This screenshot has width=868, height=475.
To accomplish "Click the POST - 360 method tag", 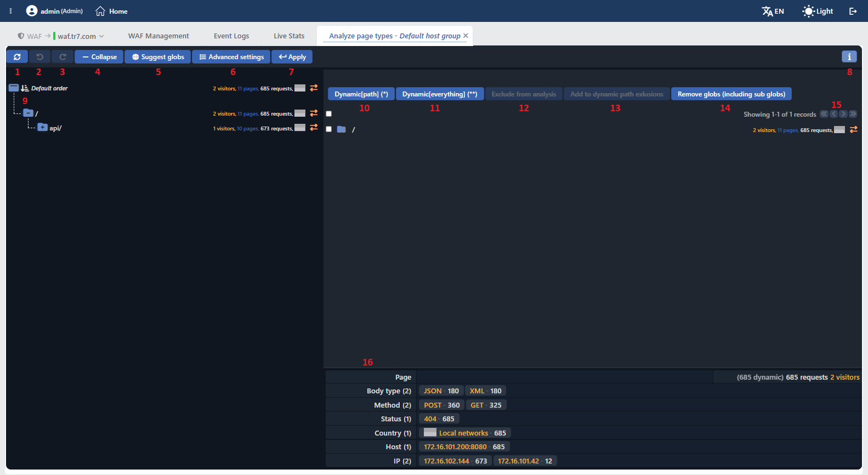I will pyautogui.click(x=442, y=405).
